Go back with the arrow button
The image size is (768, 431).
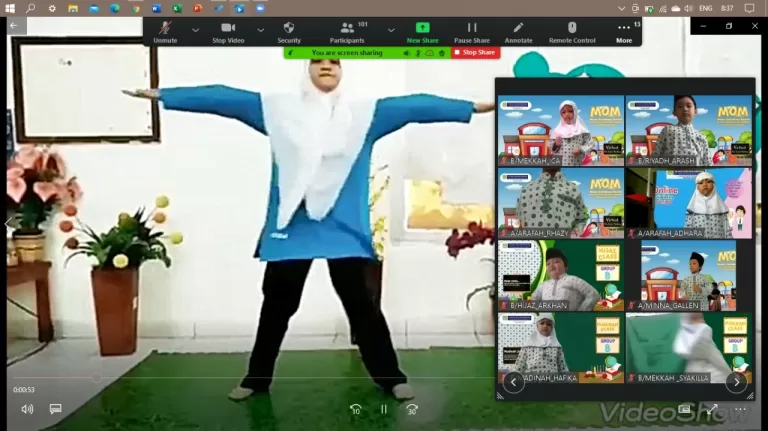[14, 25]
